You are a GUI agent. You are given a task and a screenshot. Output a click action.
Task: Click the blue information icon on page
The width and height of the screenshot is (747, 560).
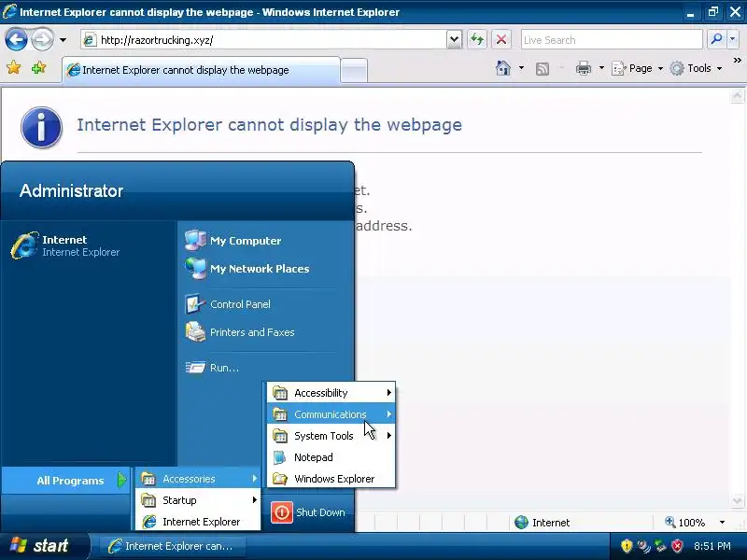coord(41,127)
